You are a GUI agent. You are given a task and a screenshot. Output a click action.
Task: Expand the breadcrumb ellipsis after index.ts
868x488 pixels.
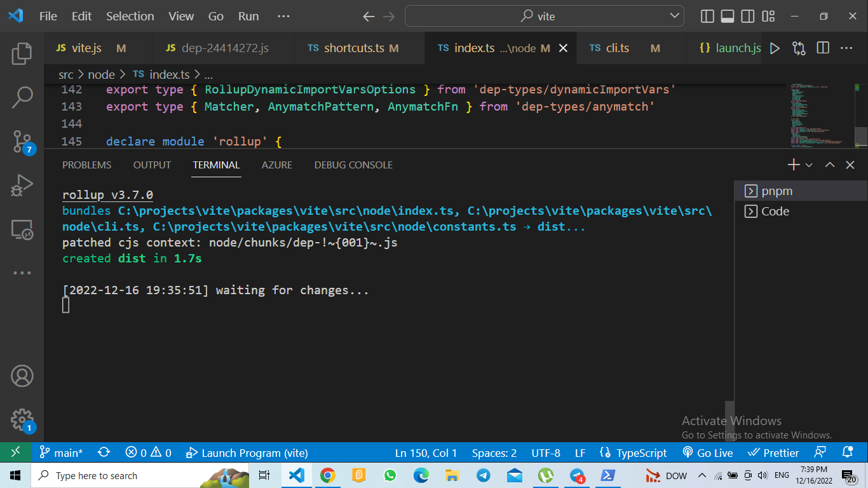208,74
